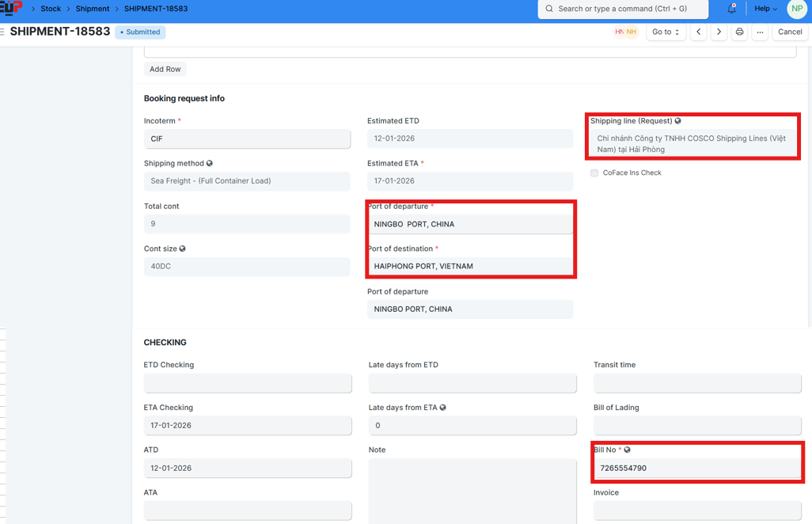The height and width of the screenshot is (524, 812).
Task: Expand the Go to dropdown
Action: pos(666,32)
